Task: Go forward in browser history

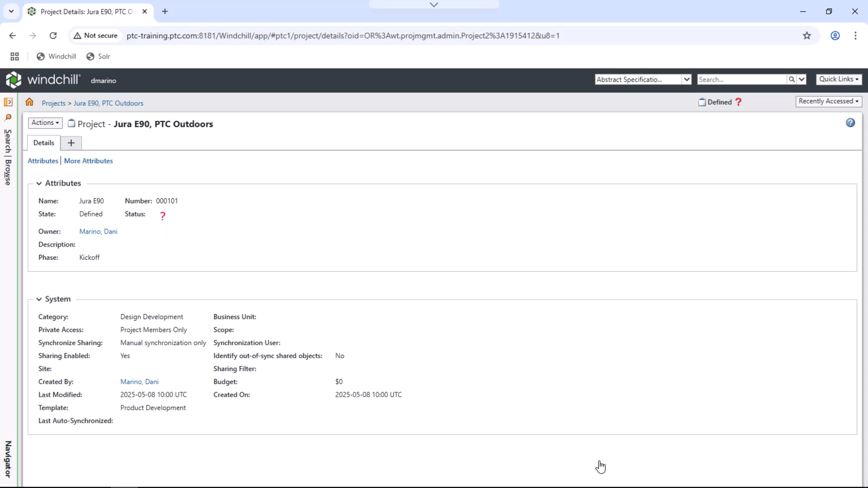Action: (x=33, y=36)
